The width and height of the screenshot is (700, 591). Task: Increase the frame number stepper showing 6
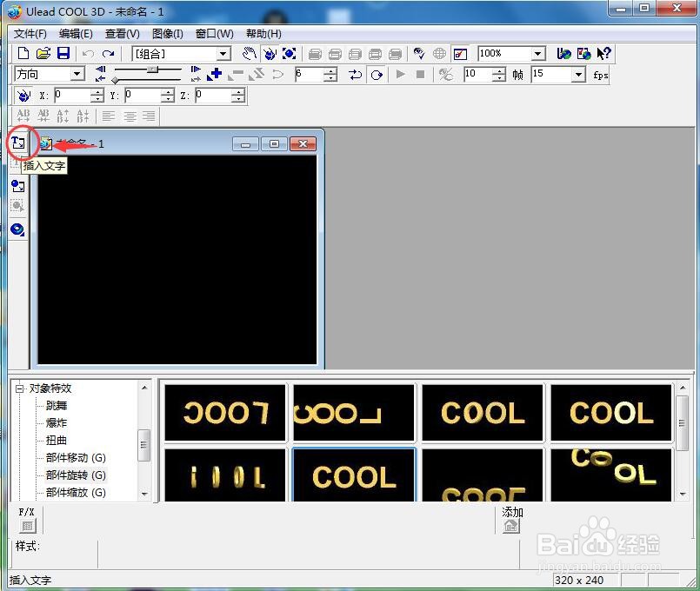(330, 71)
